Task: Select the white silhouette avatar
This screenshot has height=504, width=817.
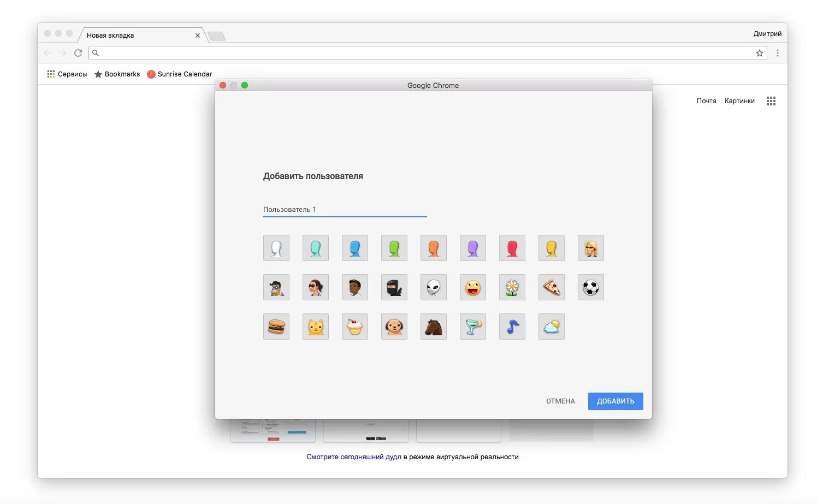Action: (x=276, y=248)
